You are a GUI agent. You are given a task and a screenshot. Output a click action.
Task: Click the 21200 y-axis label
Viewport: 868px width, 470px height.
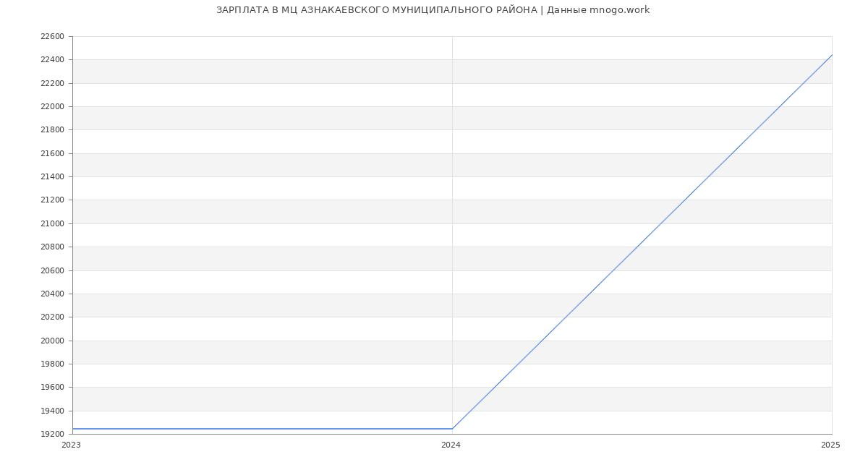coord(52,200)
